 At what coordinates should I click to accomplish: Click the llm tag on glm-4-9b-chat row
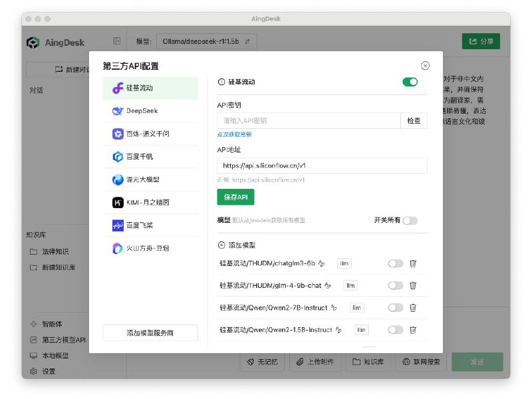point(350,286)
